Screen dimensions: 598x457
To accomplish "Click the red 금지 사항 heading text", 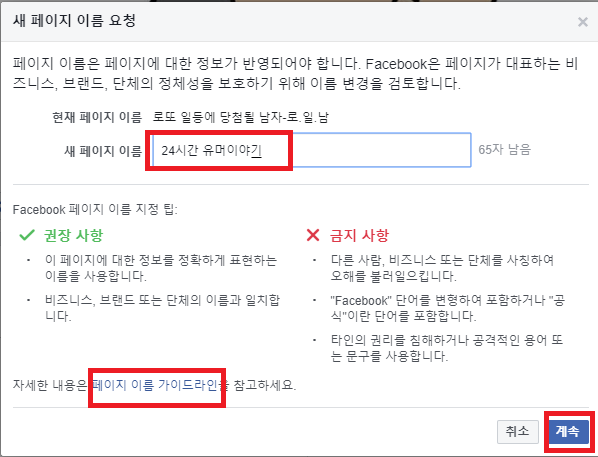I will point(359,235).
